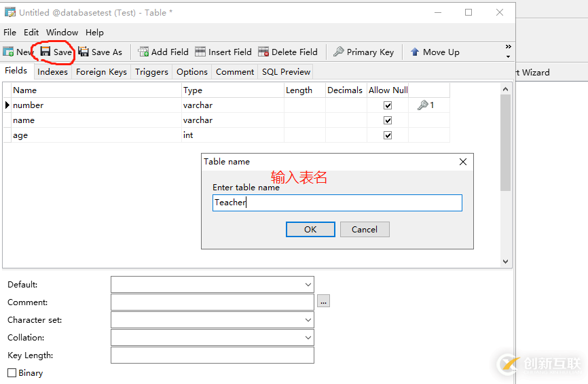The height and width of the screenshot is (384, 588).
Task: Click the Delete Field toolbar button
Action: [288, 52]
